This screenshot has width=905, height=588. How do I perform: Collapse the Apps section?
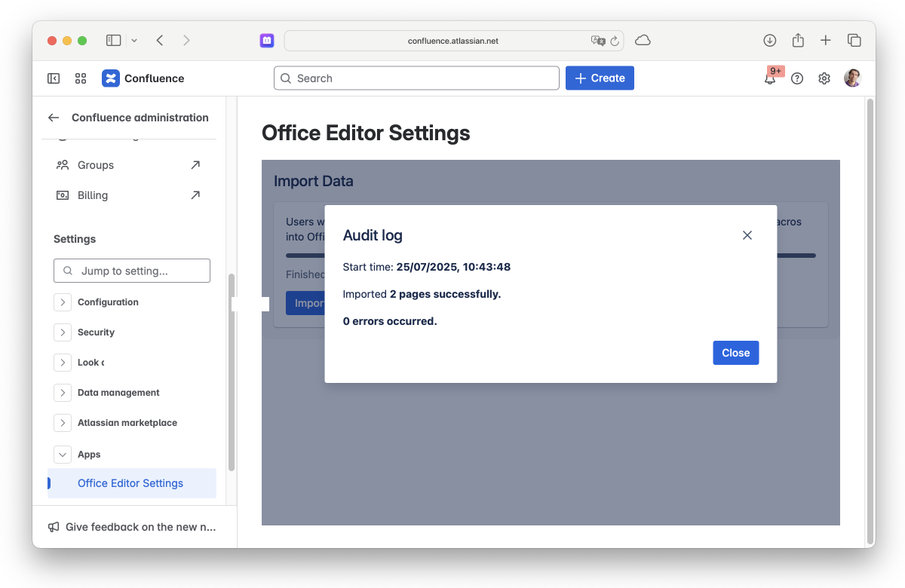point(63,455)
